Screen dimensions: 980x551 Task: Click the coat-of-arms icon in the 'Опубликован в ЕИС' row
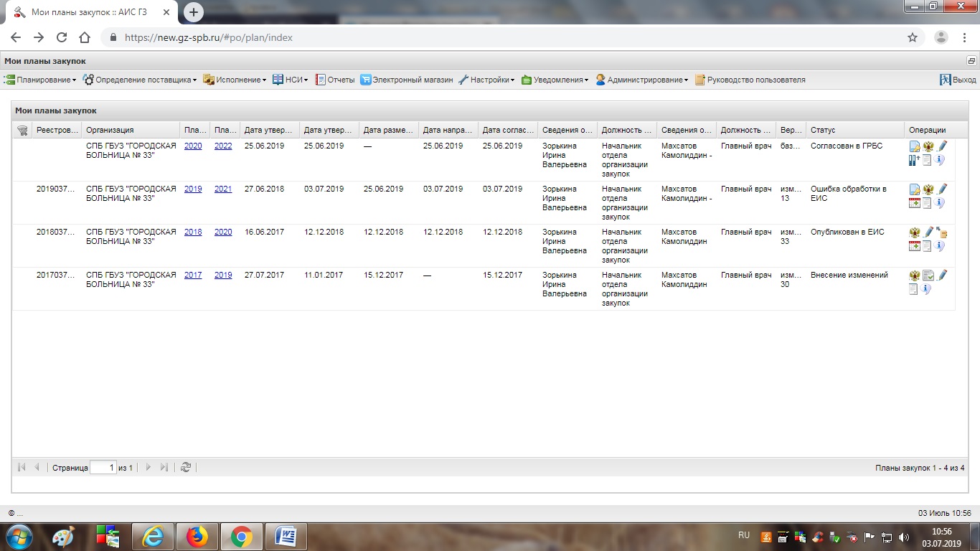[915, 232]
